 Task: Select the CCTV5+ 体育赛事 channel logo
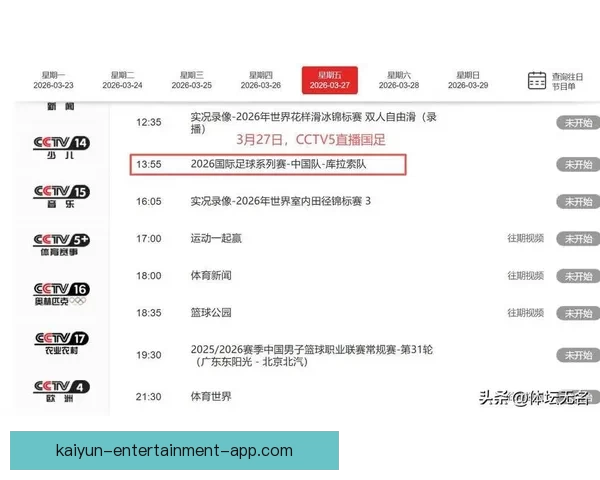61,245
